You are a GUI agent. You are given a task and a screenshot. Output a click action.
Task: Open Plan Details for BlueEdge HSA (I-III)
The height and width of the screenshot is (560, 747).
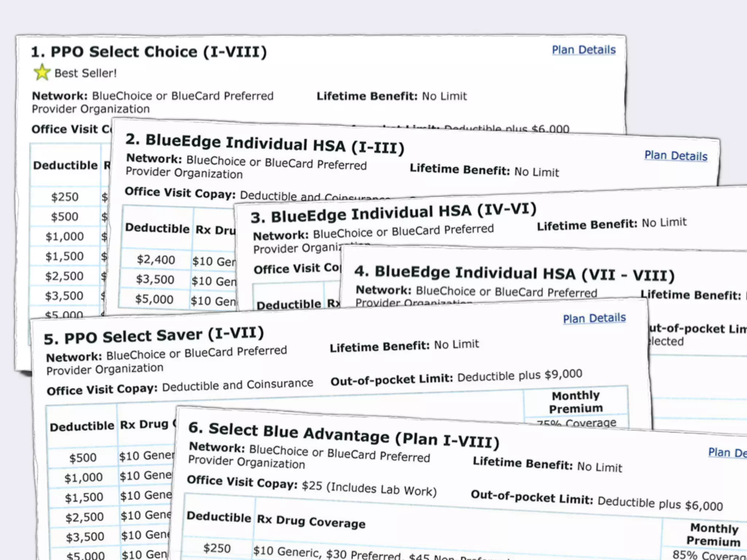(676, 156)
